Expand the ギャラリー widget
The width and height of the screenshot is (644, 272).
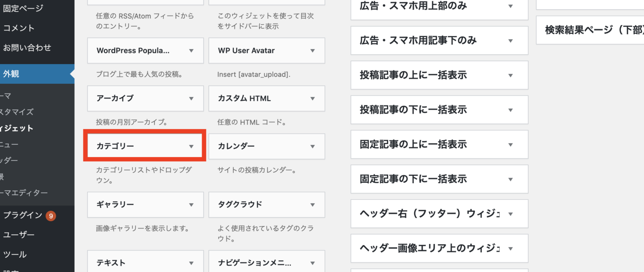pyautogui.click(x=145, y=205)
